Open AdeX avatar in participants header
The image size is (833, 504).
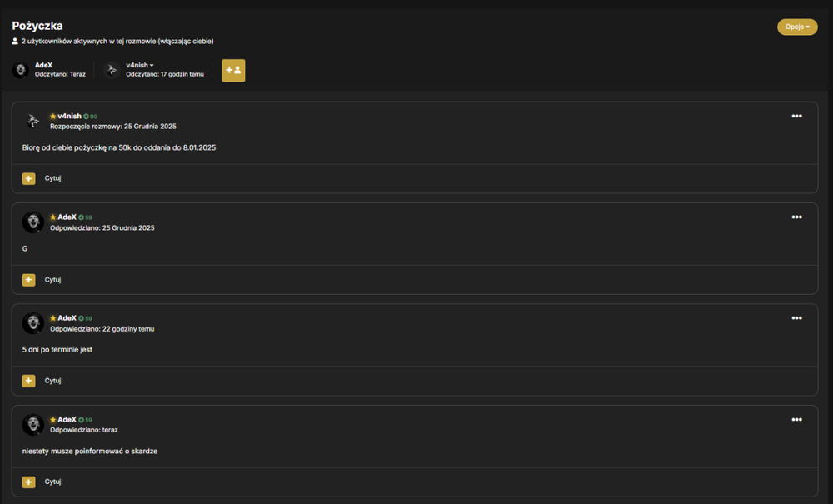click(x=21, y=70)
